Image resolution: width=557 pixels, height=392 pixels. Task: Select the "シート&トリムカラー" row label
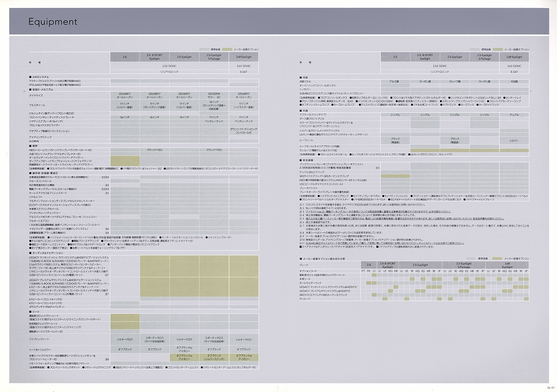click(40, 349)
